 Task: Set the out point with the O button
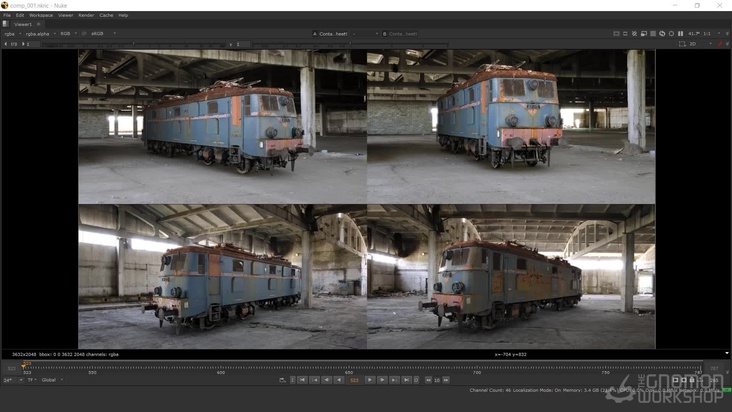[416, 380]
